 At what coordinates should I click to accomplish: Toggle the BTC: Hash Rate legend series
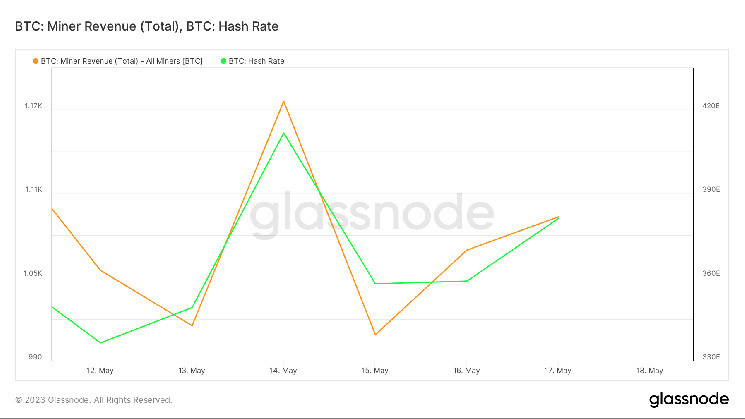256,61
